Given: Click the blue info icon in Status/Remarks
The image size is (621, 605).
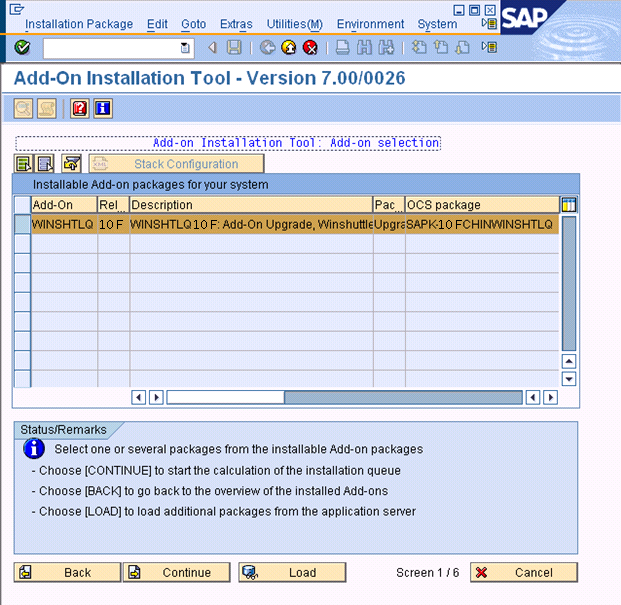Looking at the screenshot, I should pos(34,449).
